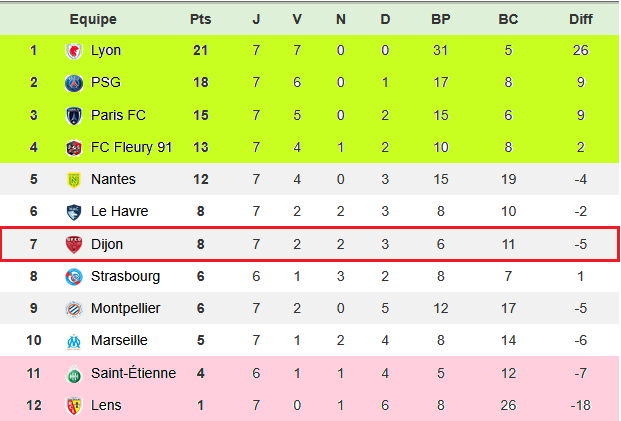Click Lyon's goal difference value 26
621x421 pixels.
pyautogui.click(x=580, y=51)
